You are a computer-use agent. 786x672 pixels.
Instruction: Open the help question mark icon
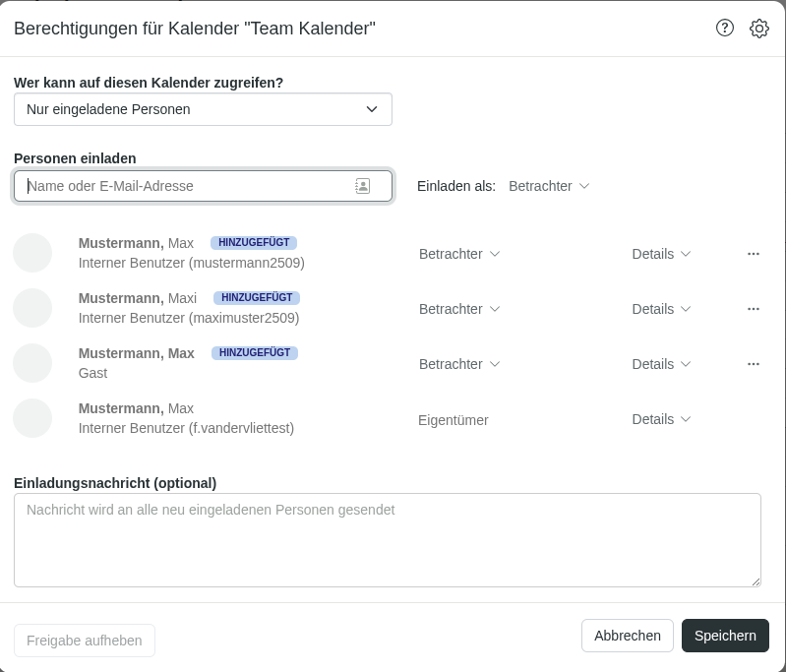point(725,28)
